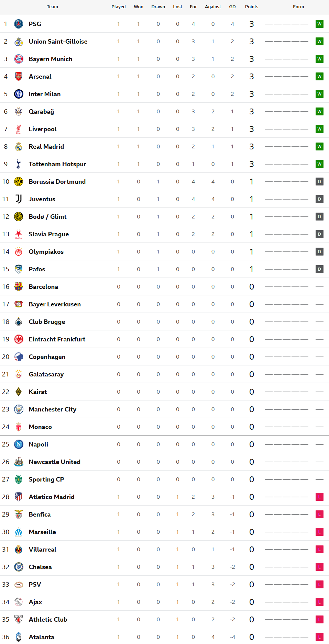Click the Marseille logo icon
Viewport: 329px width, 644px height.
[19, 532]
